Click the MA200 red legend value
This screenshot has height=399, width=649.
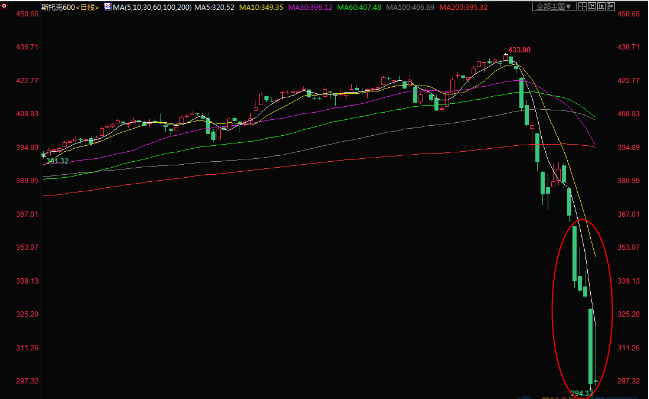tap(463, 7)
